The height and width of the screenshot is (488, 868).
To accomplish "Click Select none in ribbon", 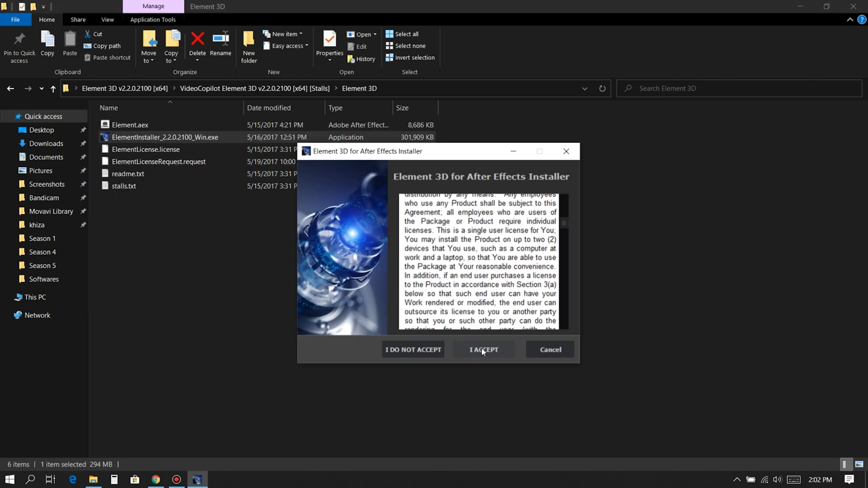I will pyautogui.click(x=405, y=46).
